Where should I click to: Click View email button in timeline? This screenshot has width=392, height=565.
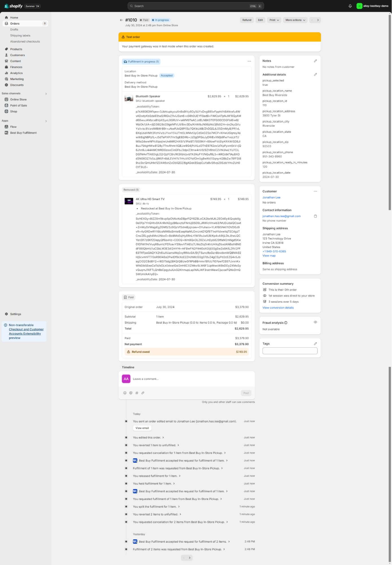click(x=142, y=428)
